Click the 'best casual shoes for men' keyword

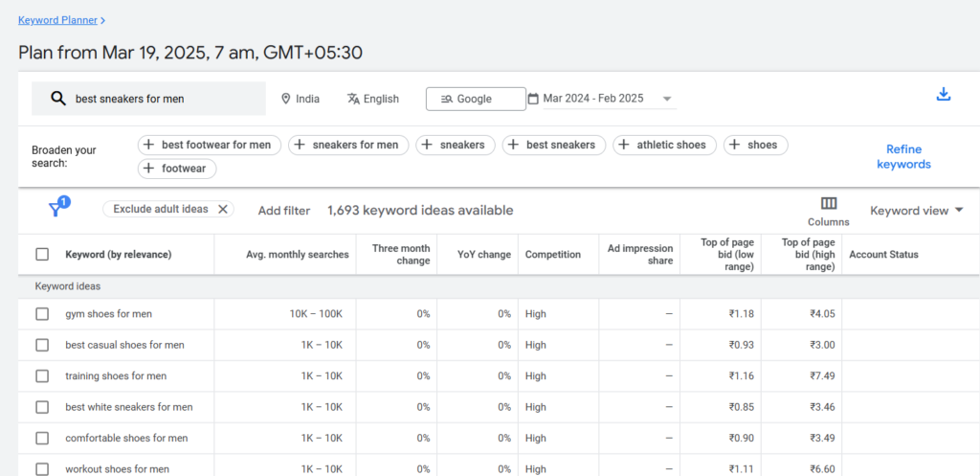[x=125, y=346]
